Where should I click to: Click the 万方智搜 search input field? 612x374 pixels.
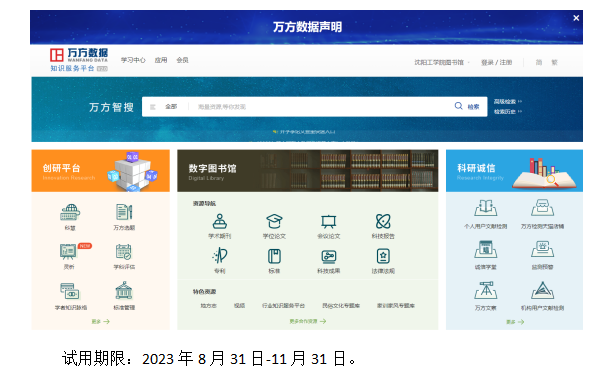point(320,107)
